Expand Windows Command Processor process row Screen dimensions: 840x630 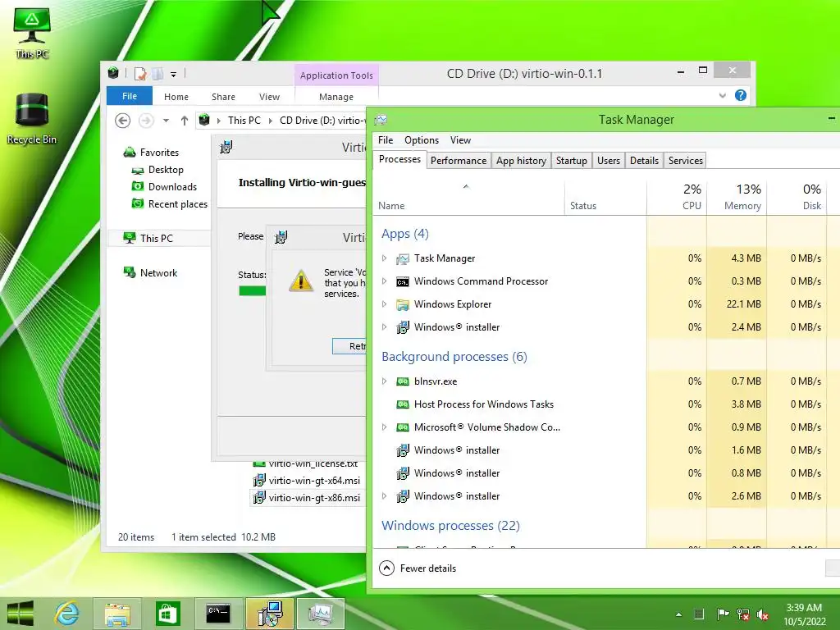tap(384, 281)
